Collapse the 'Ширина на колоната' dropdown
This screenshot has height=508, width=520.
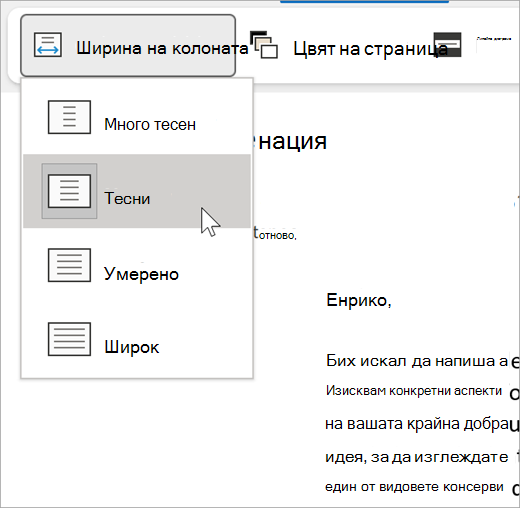pyautogui.click(x=128, y=46)
